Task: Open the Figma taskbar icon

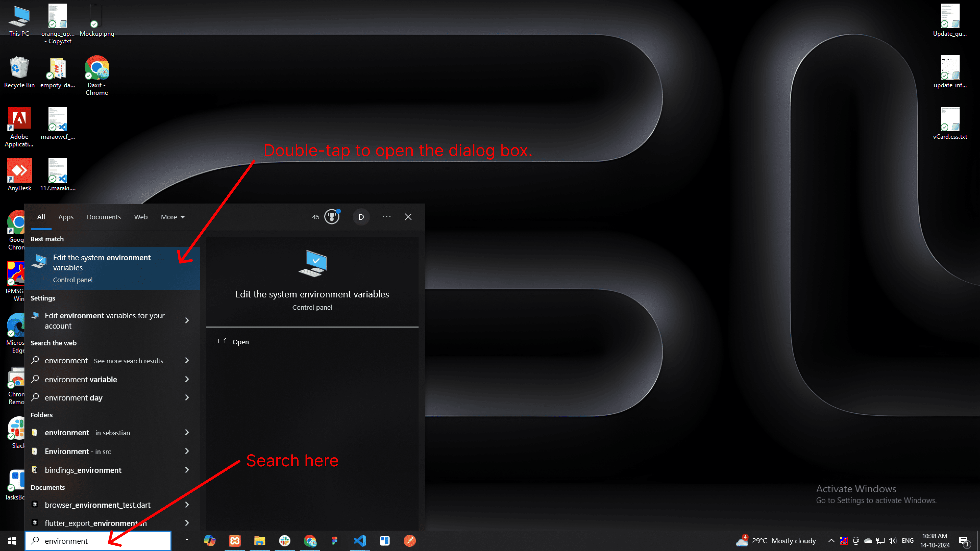Action: pos(334,541)
